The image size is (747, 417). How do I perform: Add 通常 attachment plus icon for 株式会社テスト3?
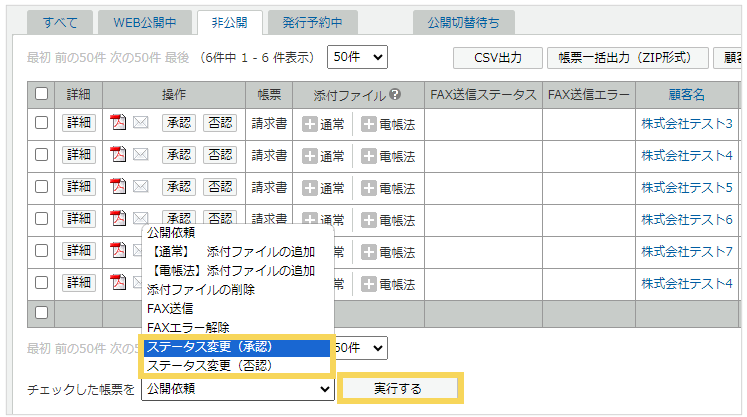[310, 124]
